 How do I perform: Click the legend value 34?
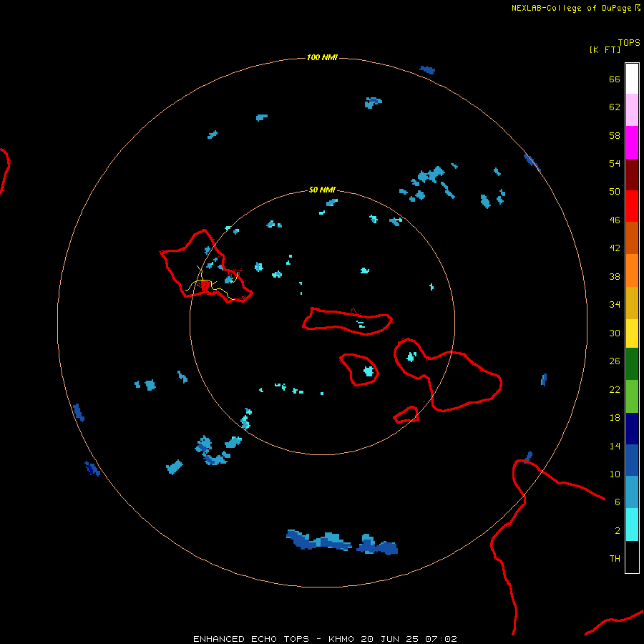pyautogui.click(x=615, y=304)
